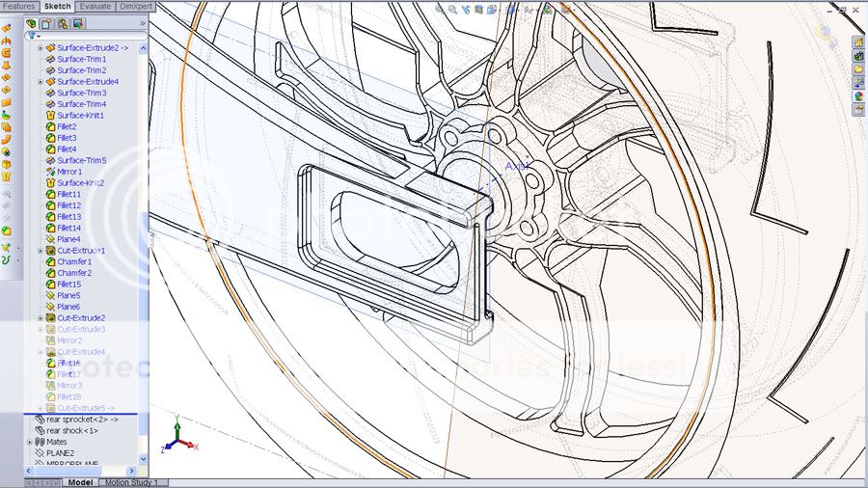The width and height of the screenshot is (868, 488).
Task: Expand the Cut-Extrude1 tree node
Action: 41,251
